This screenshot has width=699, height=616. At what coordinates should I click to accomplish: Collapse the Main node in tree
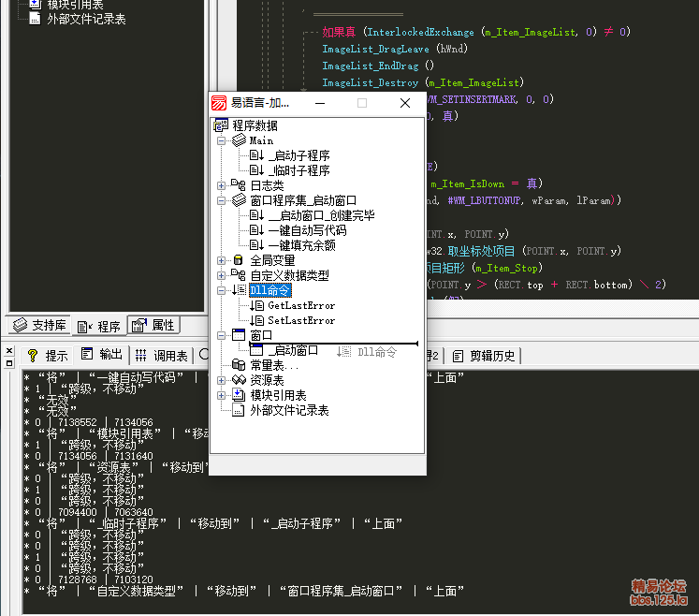(222, 140)
